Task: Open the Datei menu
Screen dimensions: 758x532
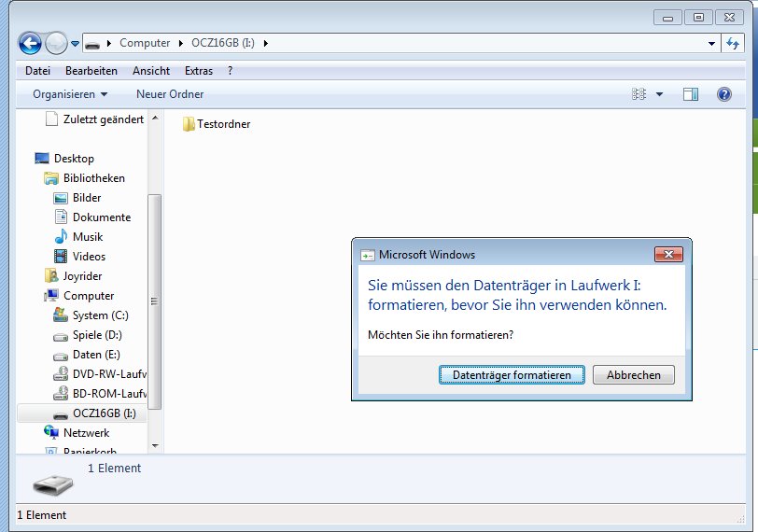Action: point(38,71)
